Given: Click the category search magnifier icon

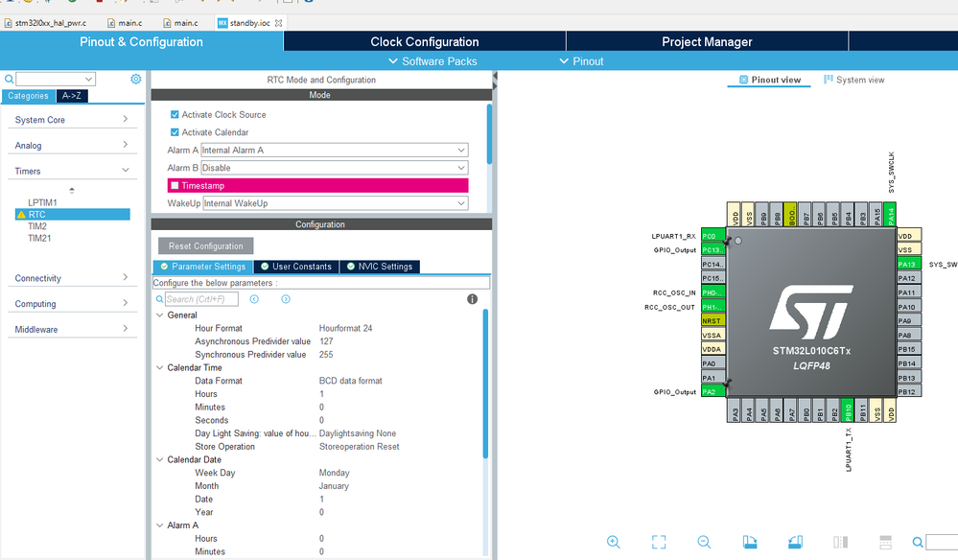Looking at the screenshot, I should 10,79.
